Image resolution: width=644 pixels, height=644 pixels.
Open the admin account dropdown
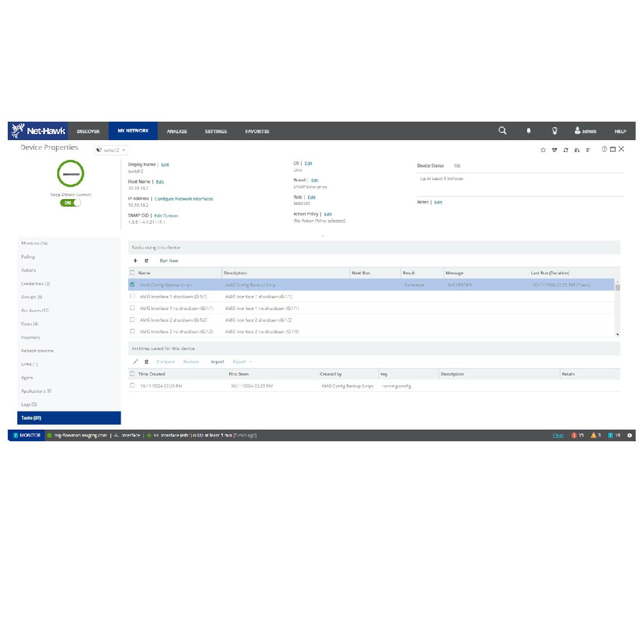tap(584, 131)
